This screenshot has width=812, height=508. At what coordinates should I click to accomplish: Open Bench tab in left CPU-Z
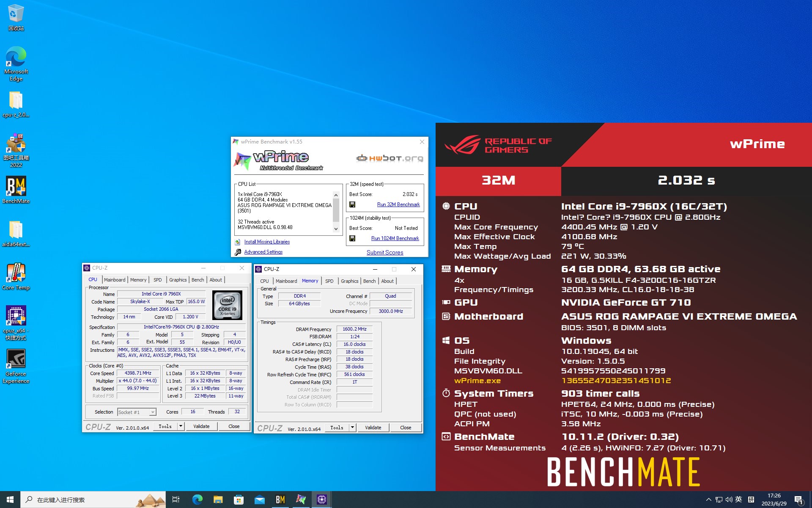point(198,280)
